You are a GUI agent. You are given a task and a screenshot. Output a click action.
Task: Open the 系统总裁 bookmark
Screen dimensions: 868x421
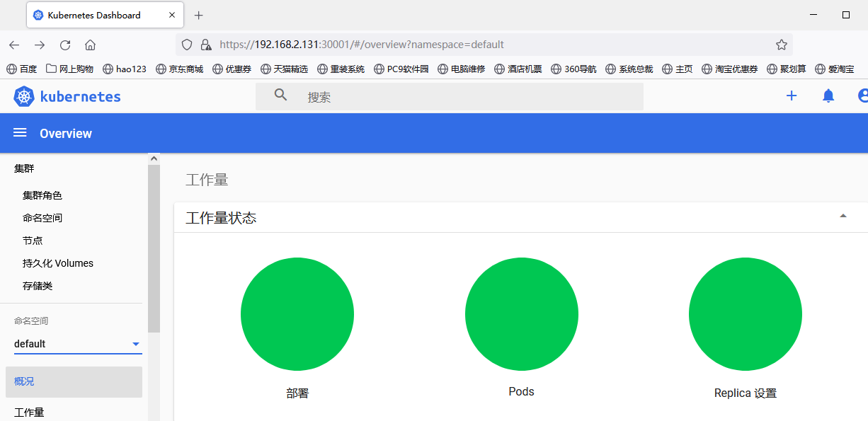pos(629,69)
